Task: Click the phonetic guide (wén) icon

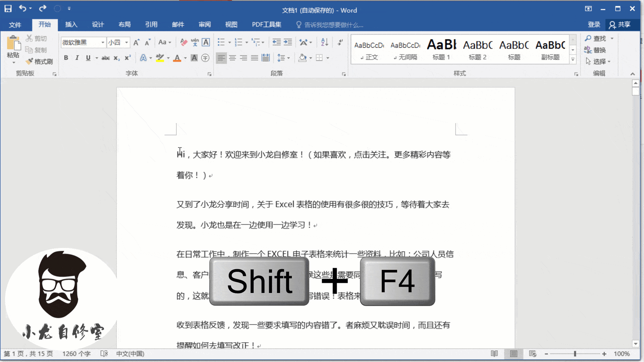Action: coord(195,42)
